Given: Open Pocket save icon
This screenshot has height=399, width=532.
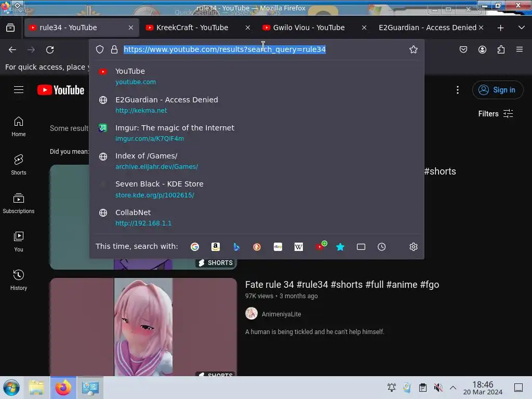Looking at the screenshot, I should coord(463,49).
